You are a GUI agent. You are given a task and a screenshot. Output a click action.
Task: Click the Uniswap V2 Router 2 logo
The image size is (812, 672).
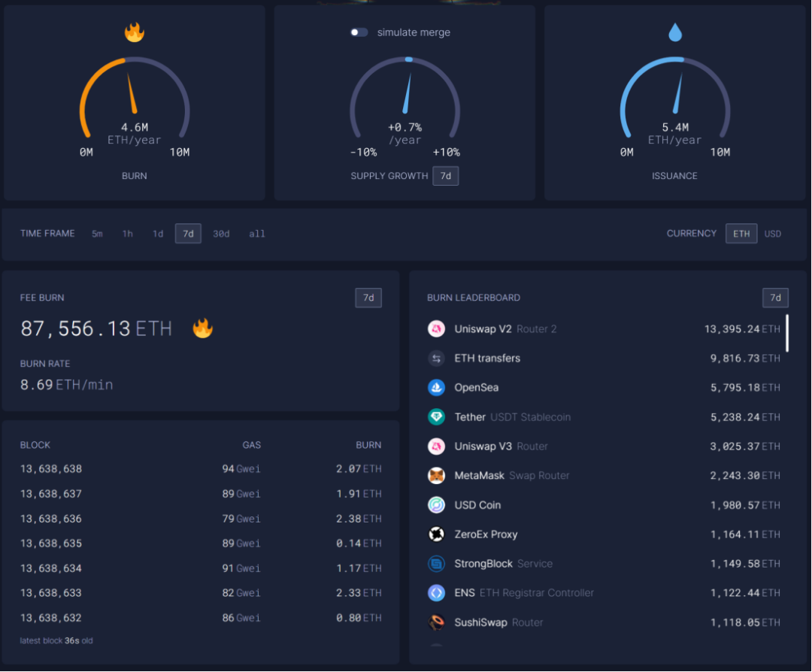point(437,328)
